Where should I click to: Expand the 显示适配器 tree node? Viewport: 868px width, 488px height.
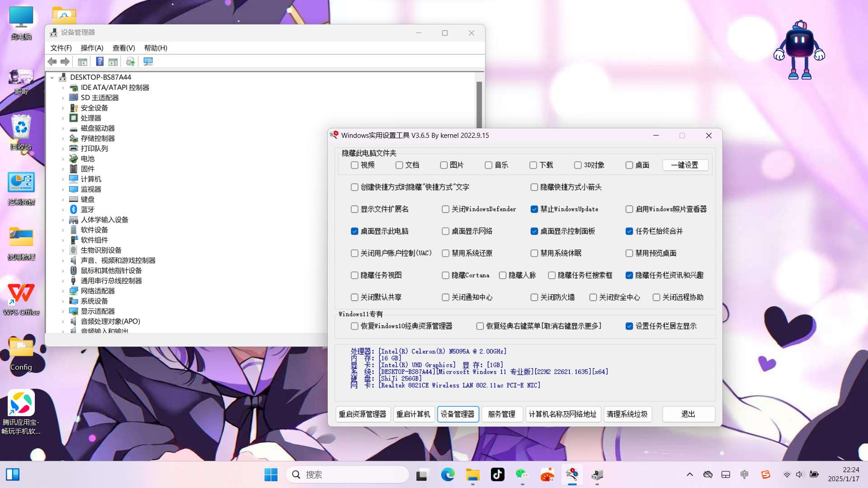63,311
